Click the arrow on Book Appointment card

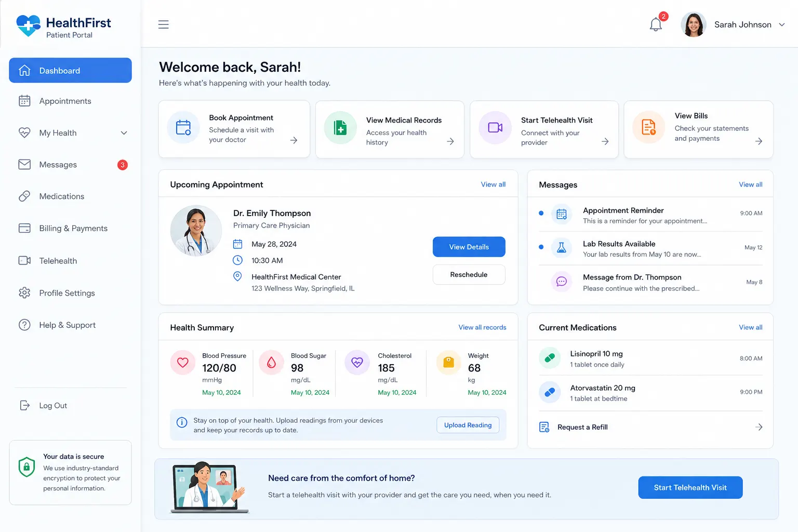(x=294, y=140)
